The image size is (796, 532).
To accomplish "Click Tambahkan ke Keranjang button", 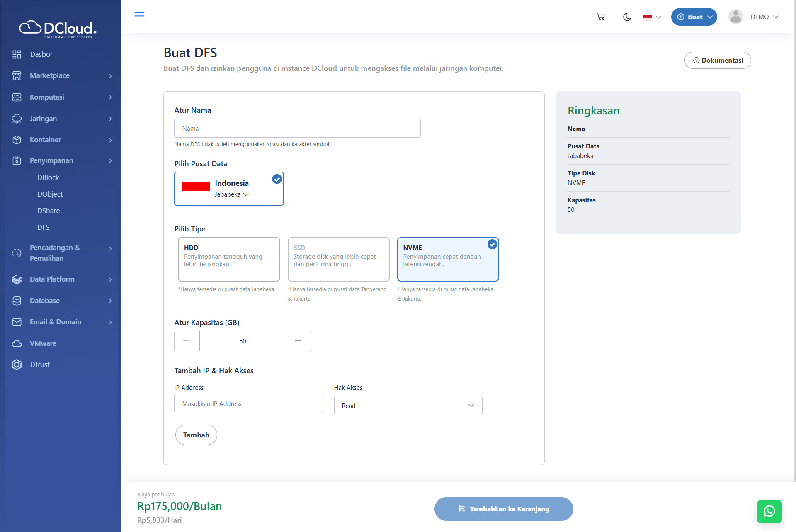I will pos(503,509).
